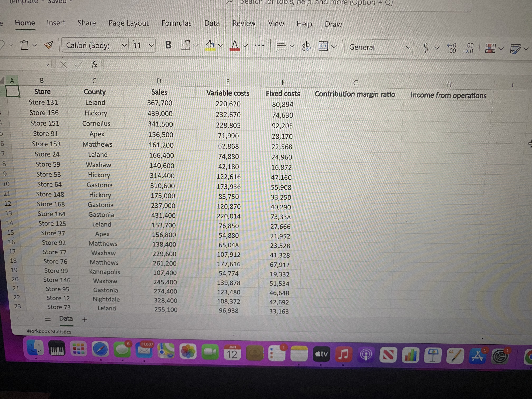Click Merge cells icon
The height and width of the screenshot is (399, 532).
[x=323, y=46]
